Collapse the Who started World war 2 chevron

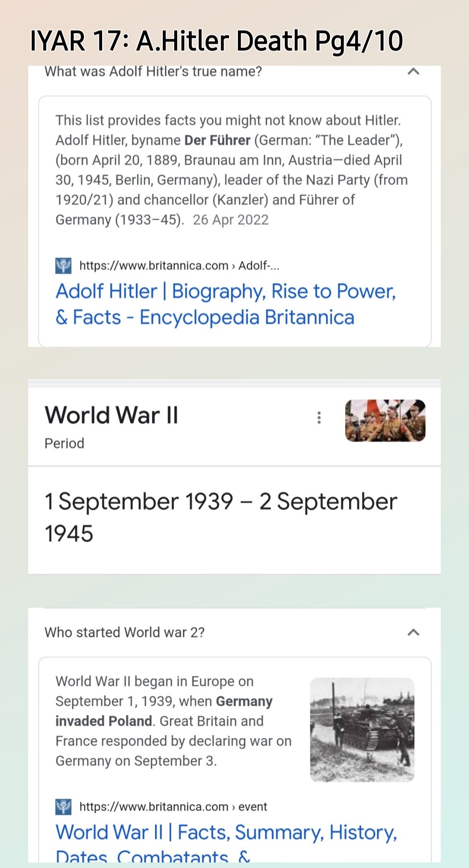point(413,632)
